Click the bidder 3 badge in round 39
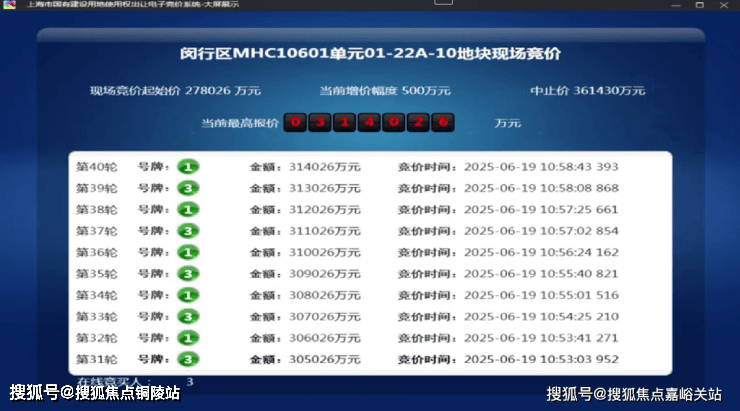This screenshot has width=740, height=411. [x=188, y=188]
